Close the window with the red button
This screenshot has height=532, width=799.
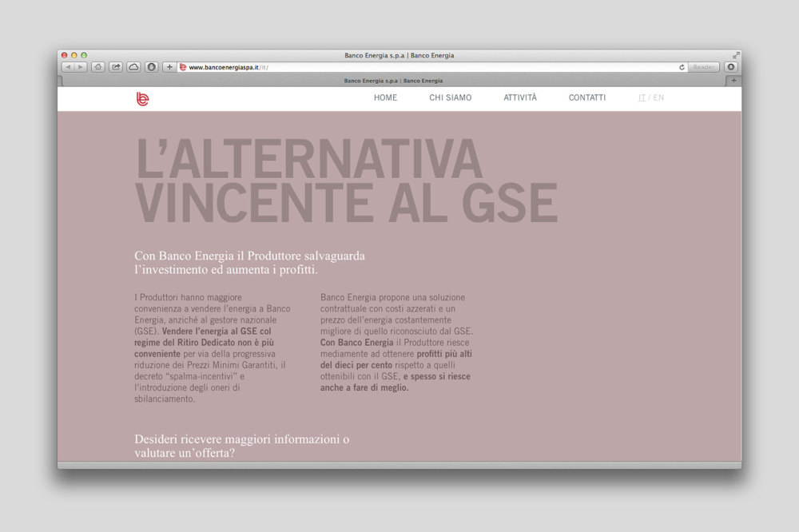pos(64,55)
